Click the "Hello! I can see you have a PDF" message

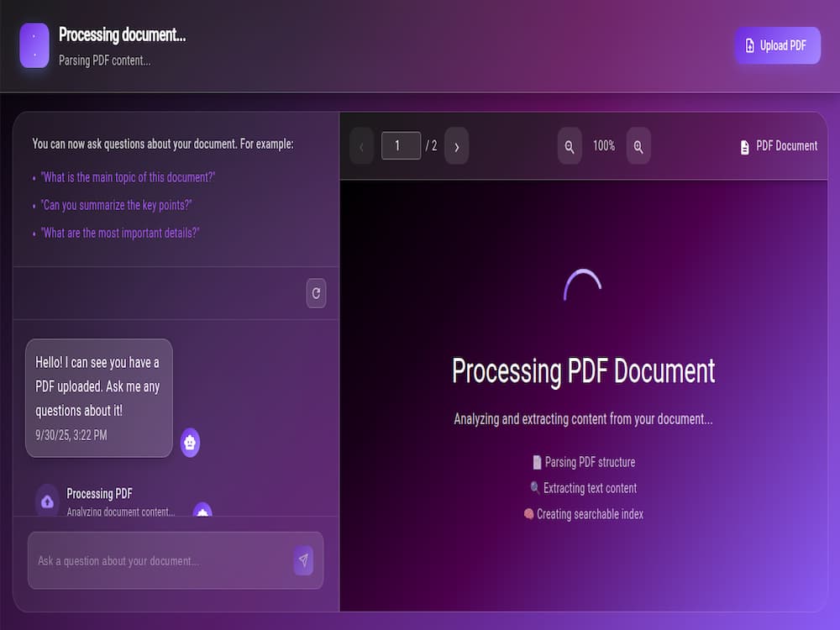[98, 398]
